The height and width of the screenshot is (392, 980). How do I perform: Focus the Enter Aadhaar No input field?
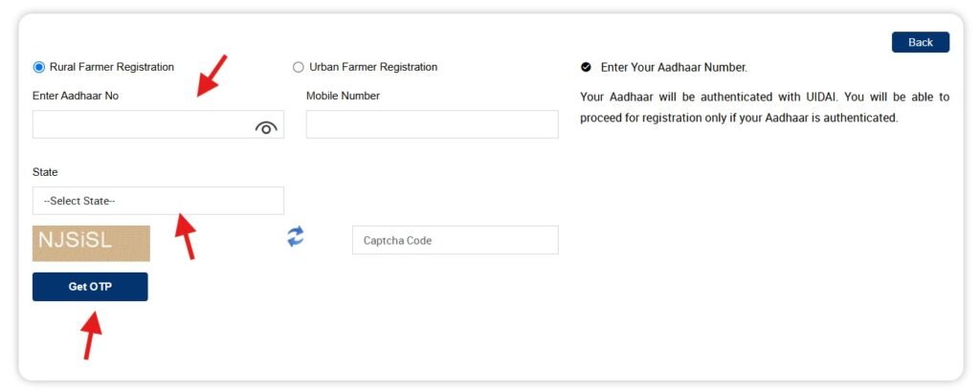(x=144, y=125)
